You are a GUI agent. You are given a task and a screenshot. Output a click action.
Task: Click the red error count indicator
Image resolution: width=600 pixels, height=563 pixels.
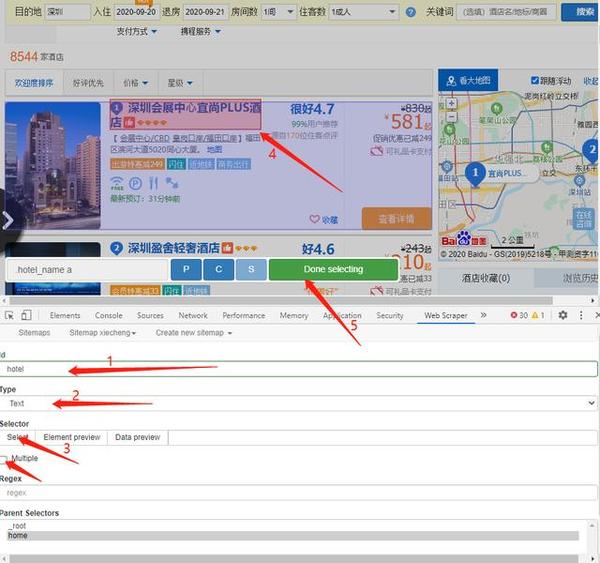(x=519, y=315)
